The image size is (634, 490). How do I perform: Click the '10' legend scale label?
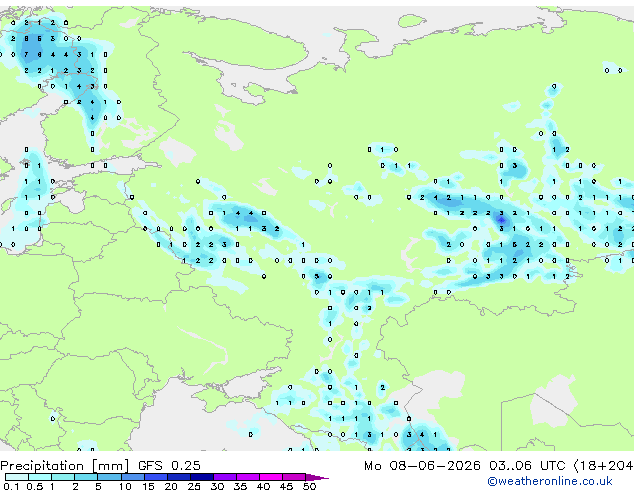[x=125, y=486]
